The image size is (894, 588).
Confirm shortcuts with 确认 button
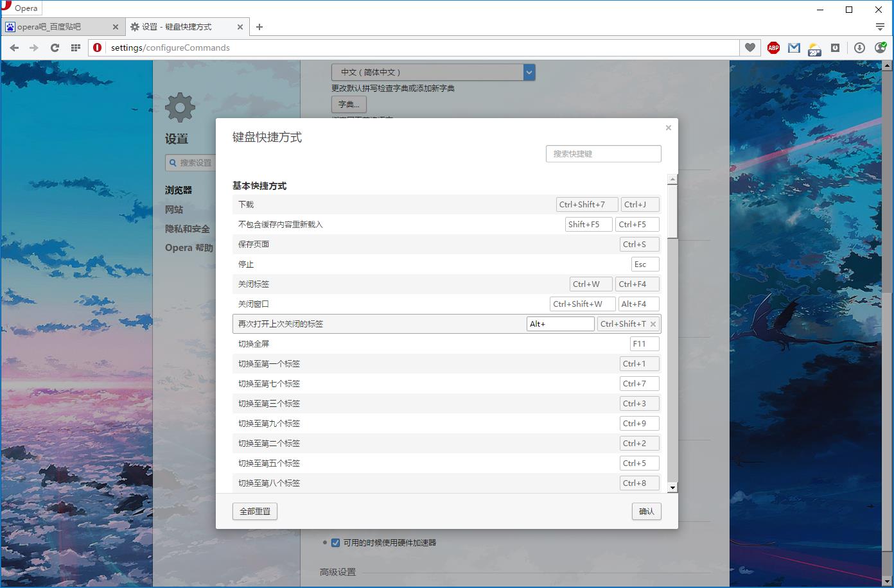coord(647,512)
